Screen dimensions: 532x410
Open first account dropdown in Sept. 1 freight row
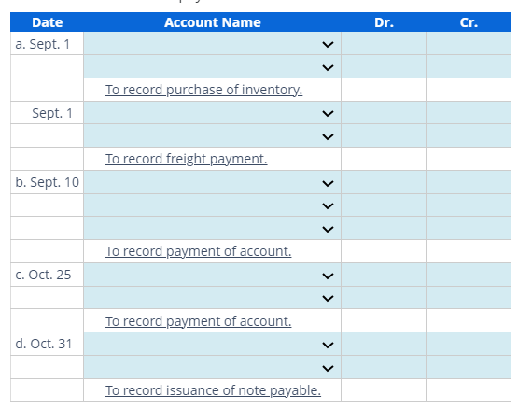pyautogui.click(x=213, y=113)
